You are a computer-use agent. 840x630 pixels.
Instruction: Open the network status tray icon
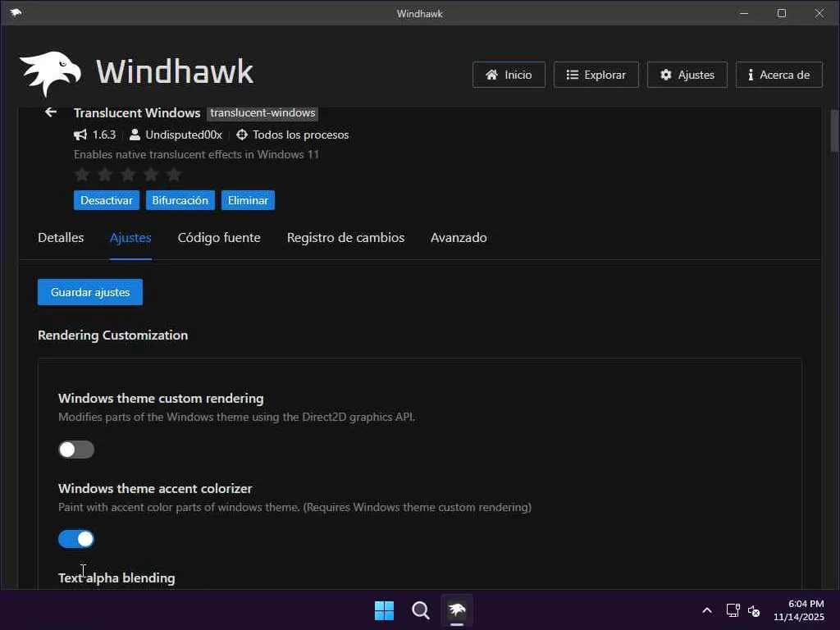tap(733, 610)
